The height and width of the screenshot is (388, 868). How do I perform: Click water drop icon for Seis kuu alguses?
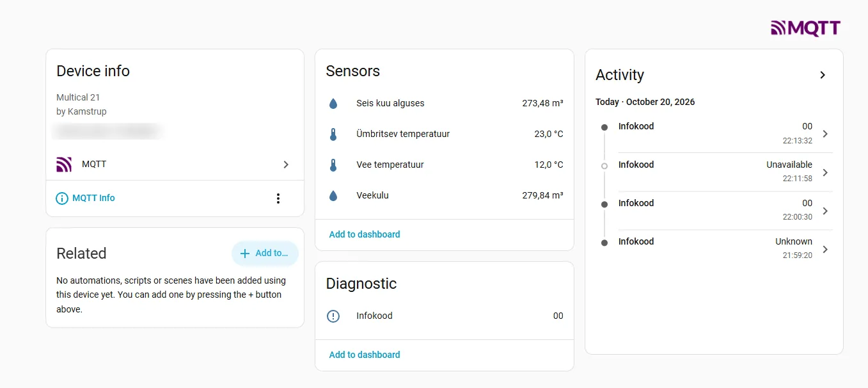[x=333, y=104]
